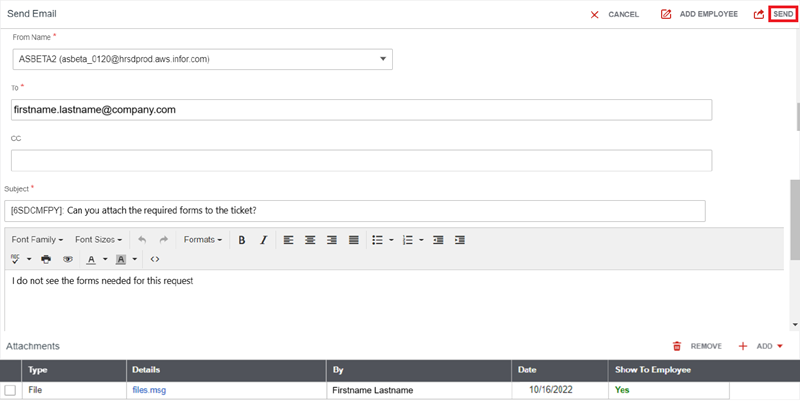Click the 10/16/2022 date cell

[560, 390]
